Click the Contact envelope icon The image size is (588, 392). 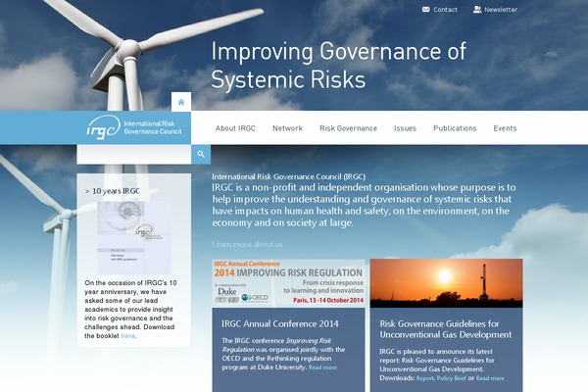tap(425, 10)
